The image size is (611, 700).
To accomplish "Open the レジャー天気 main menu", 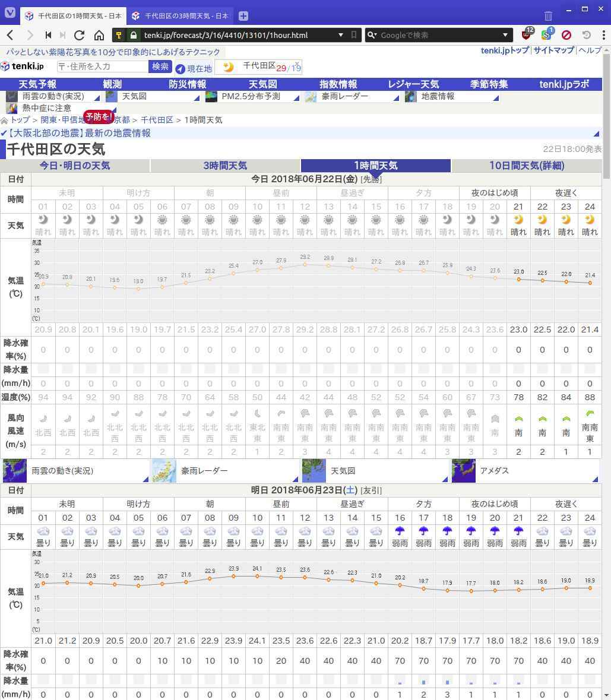I will click(413, 84).
